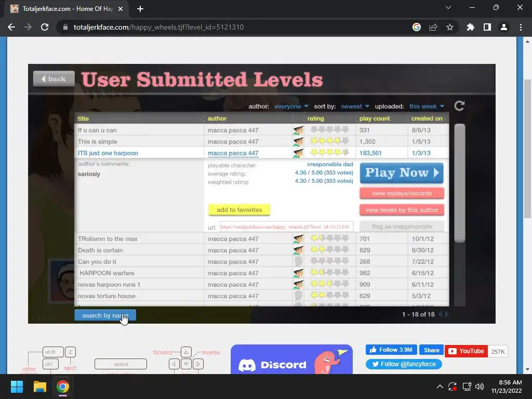
Task: Open the sort by newest dropdown
Action: coord(355,107)
